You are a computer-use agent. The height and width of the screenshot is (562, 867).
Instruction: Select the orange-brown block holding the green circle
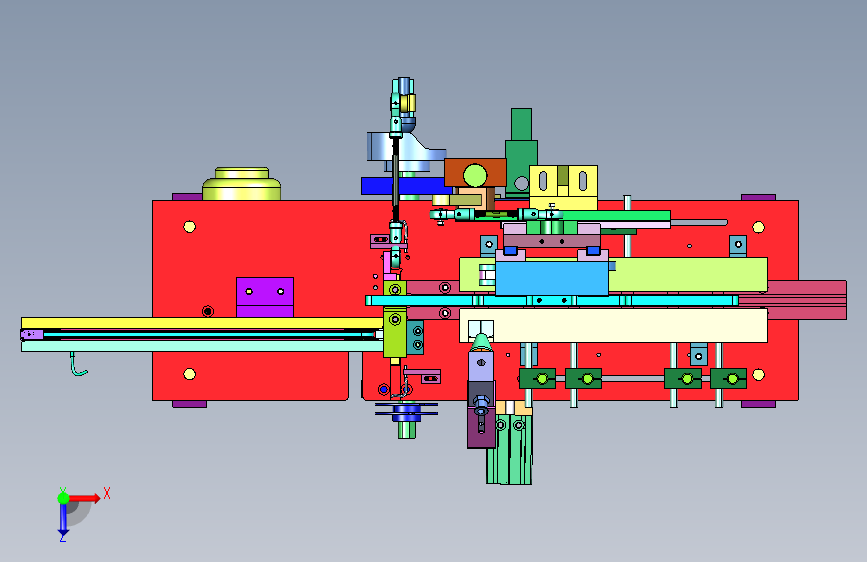click(476, 173)
